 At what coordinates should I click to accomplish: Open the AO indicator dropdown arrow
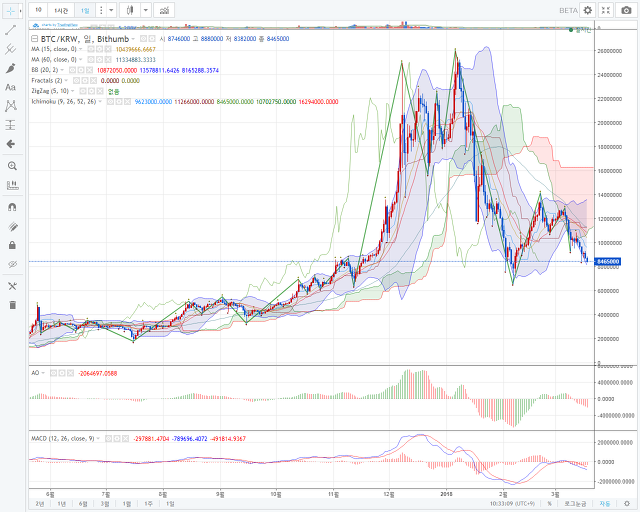pyautogui.click(x=43, y=373)
